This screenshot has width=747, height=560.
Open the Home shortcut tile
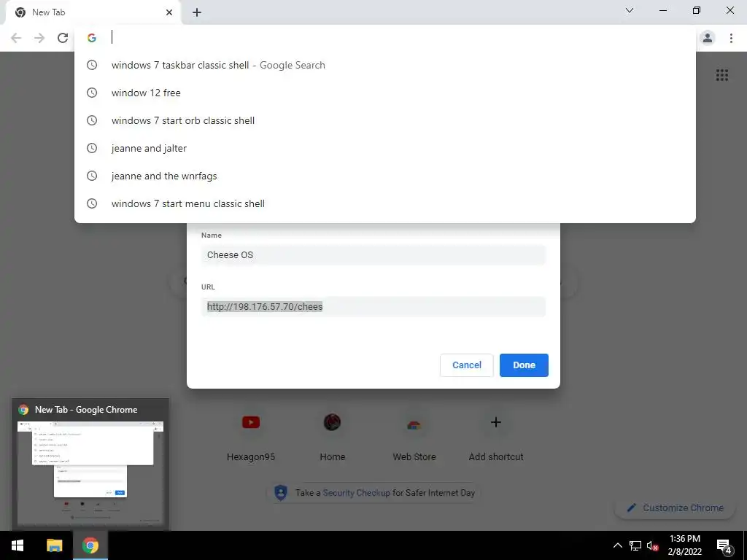point(332,435)
